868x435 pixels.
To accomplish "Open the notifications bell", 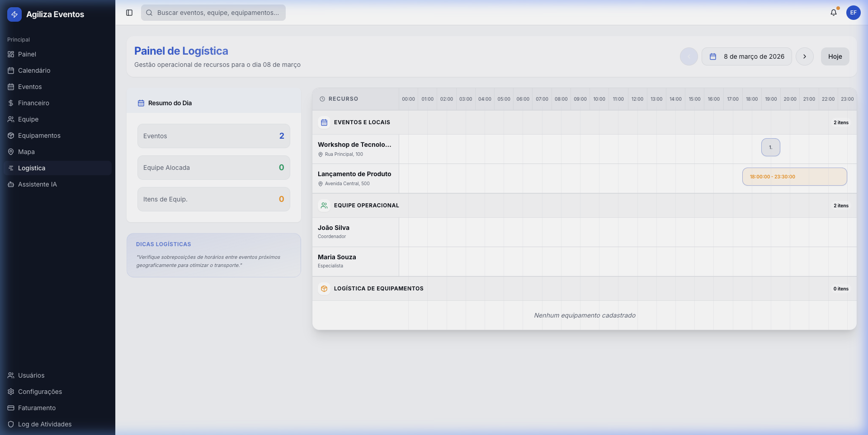I will pos(833,13).
